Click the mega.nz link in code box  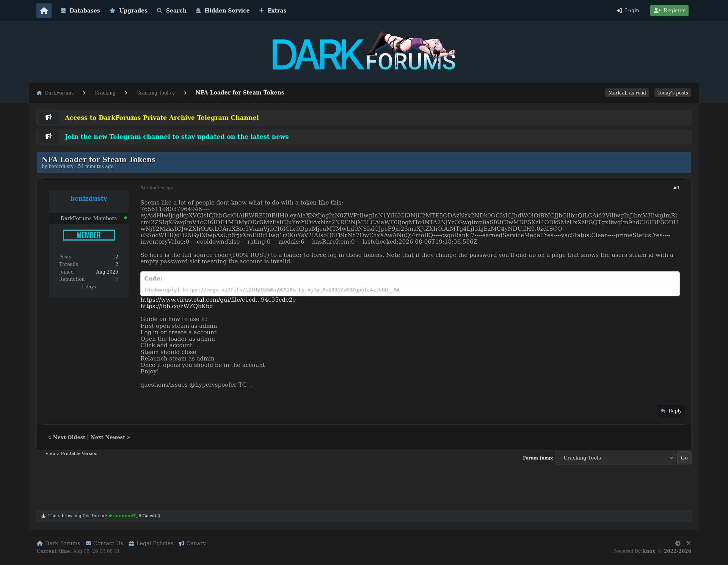coord(291,290)
